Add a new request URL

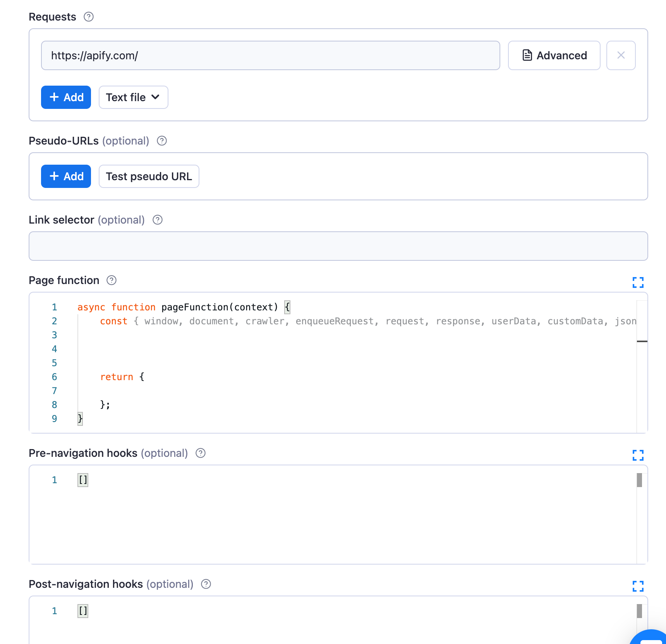(66, 97)
